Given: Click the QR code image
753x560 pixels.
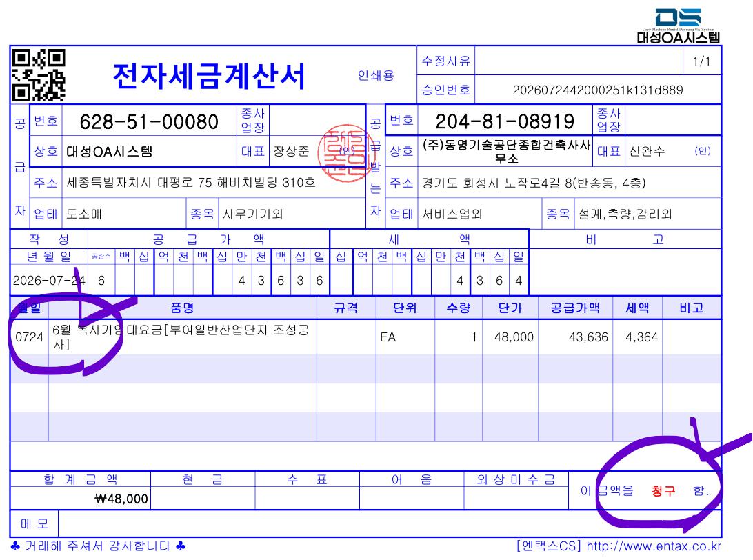Looking at the screenshot, I should (x=39, y=75).
